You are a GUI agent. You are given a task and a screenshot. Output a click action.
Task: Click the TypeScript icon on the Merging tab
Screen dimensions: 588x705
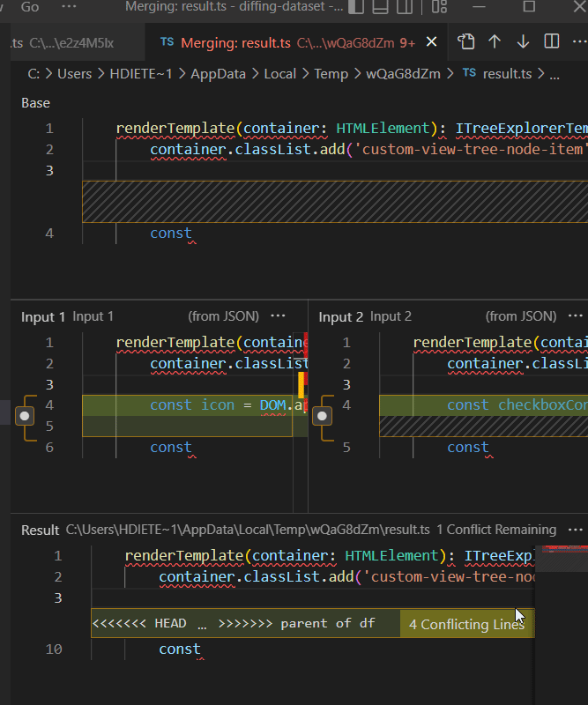pyautogui.click(x=166, y=41)
